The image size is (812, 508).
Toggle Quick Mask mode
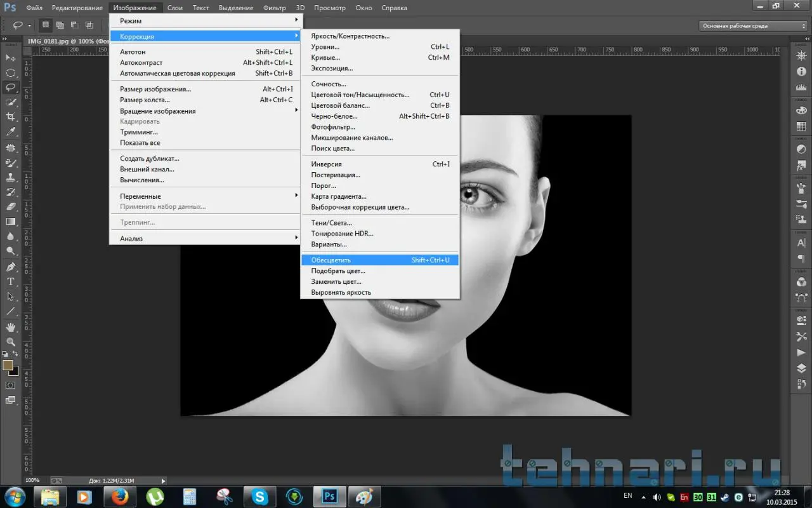click(x=11, y=385)
